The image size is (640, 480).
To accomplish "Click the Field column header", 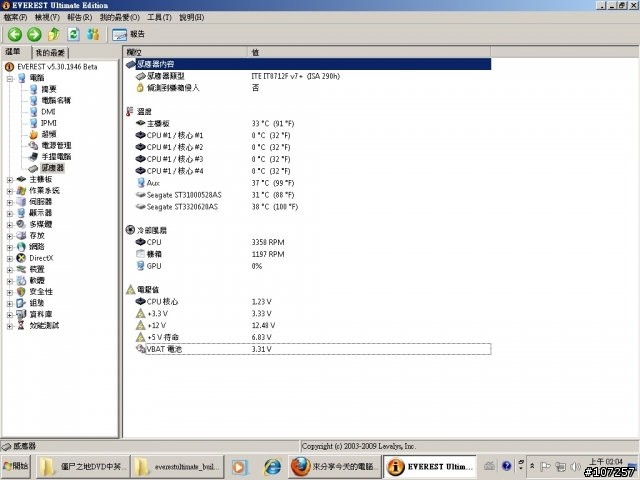I will [185, 52].
